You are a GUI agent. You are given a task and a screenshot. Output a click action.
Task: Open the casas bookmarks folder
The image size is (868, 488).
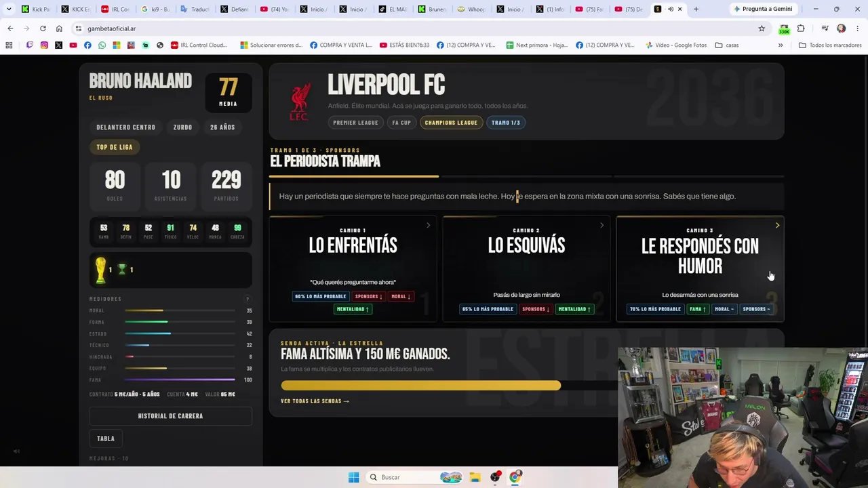point(727,45)
